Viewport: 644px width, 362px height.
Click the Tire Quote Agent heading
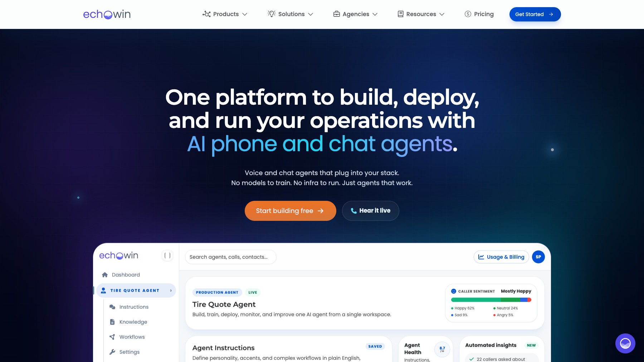coord(224,304)
